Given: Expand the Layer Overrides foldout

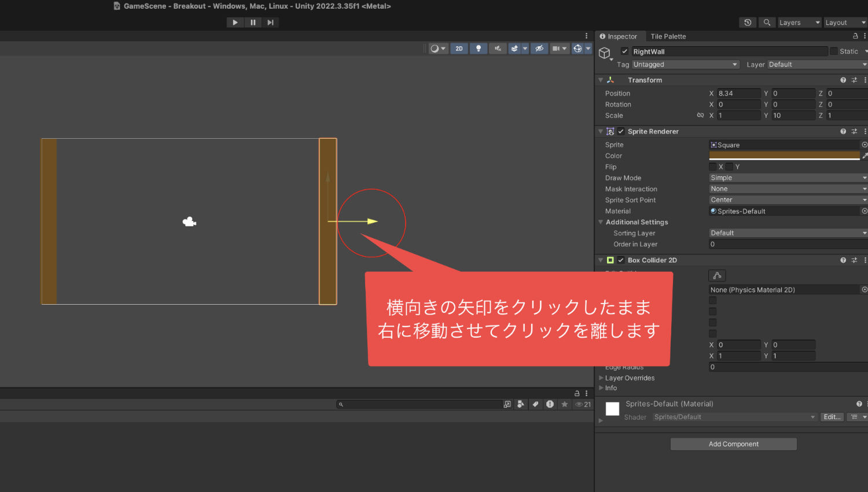Looking at the screenshot, I should (x=601, y=378).
